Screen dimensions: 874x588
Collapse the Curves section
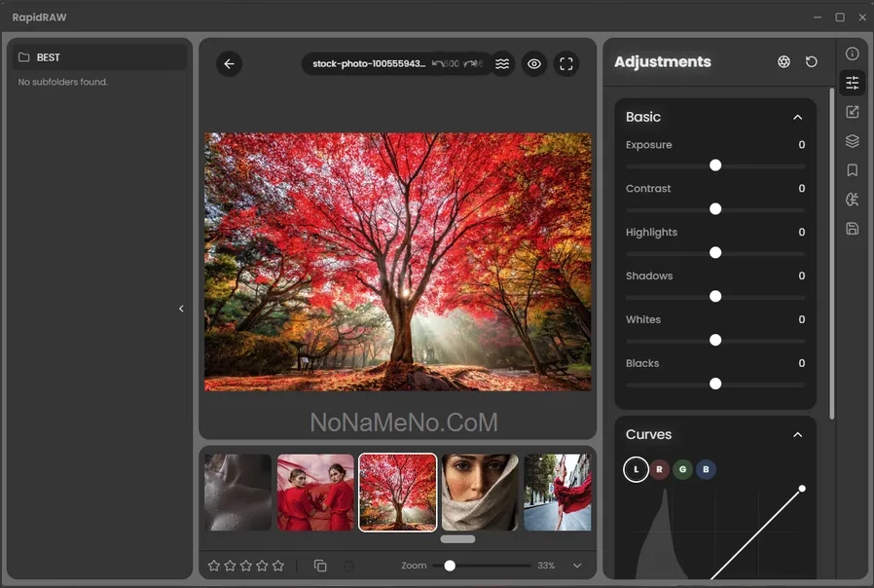coord(798,435)
